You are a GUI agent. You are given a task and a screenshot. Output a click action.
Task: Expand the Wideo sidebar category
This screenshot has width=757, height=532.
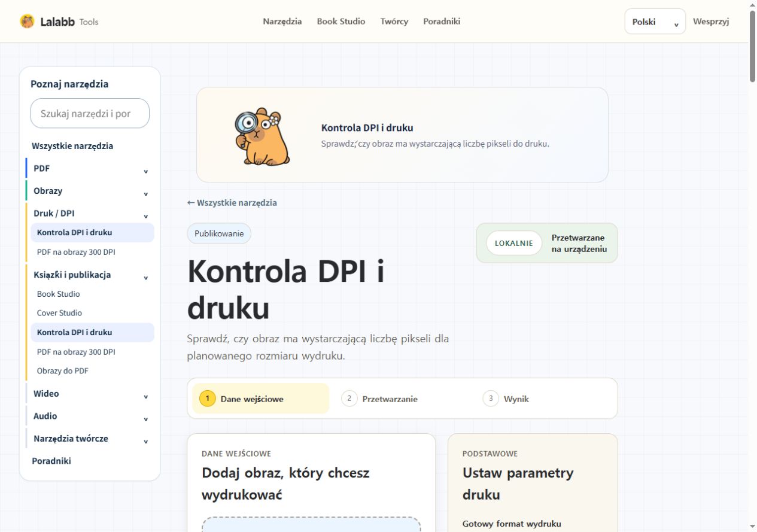click(90, 394)
